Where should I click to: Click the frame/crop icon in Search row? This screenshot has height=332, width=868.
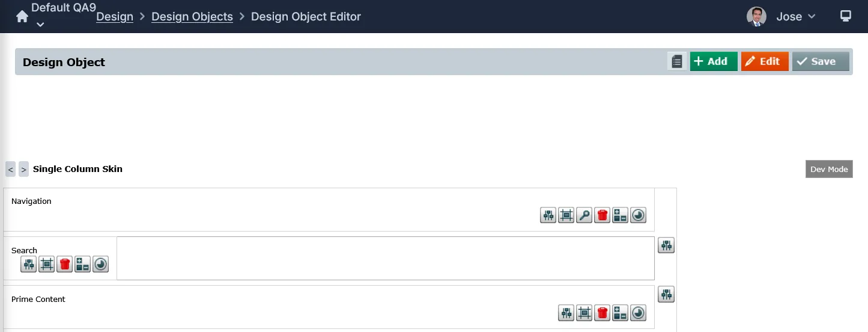47,264
